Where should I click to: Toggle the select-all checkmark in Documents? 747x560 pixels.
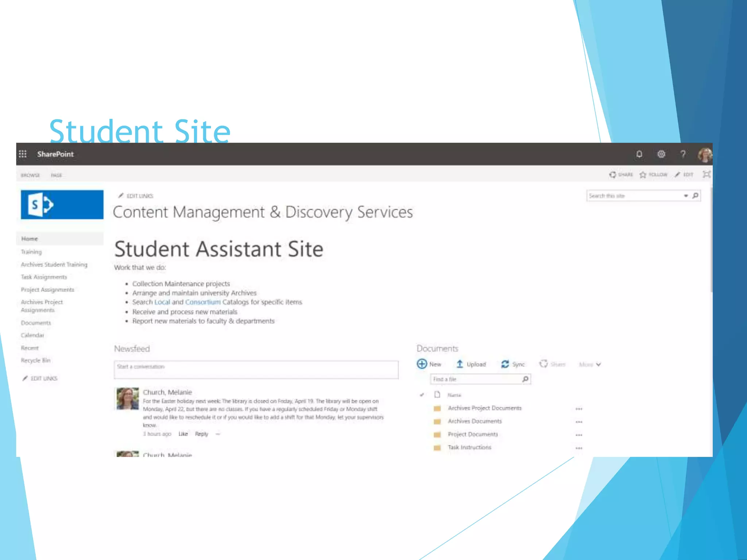tap(422, 395)
